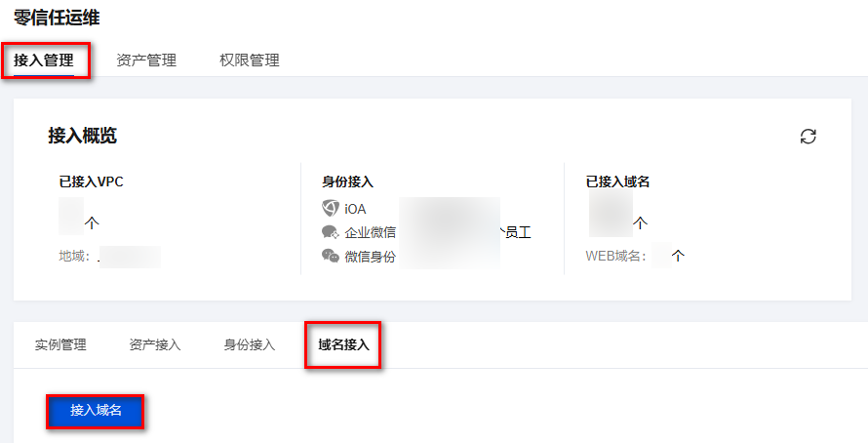Select the 实例管理 sub-tab
868x443 pixels.
[60, 345]
